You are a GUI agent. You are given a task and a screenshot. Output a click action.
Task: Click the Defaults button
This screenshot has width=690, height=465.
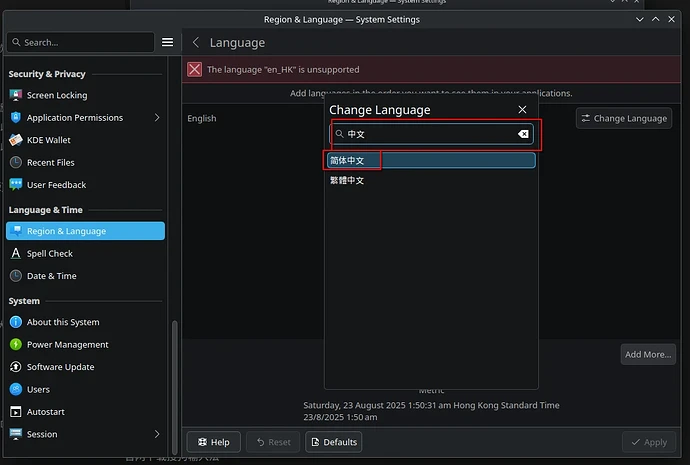pos(334,442)
